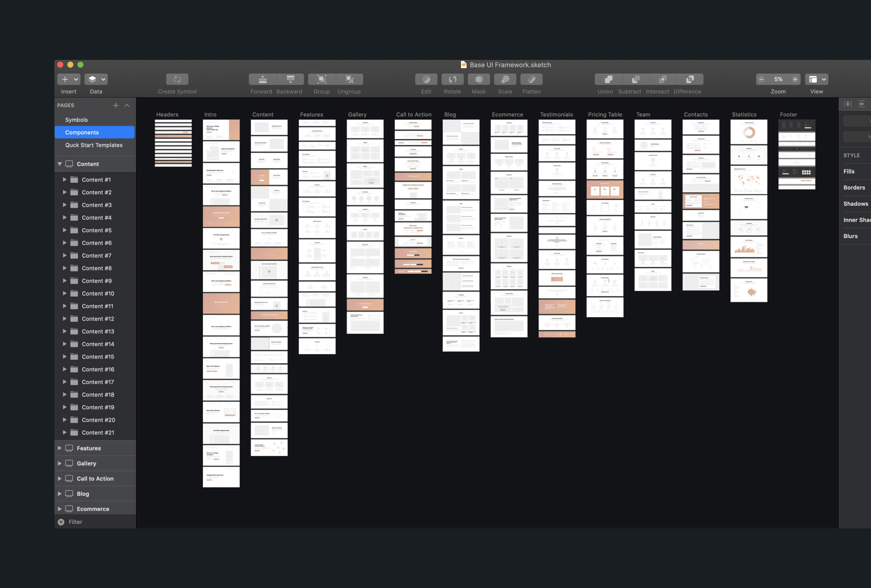
Task: Expand the Content #5 folder
Action: (x=65, y=230)
